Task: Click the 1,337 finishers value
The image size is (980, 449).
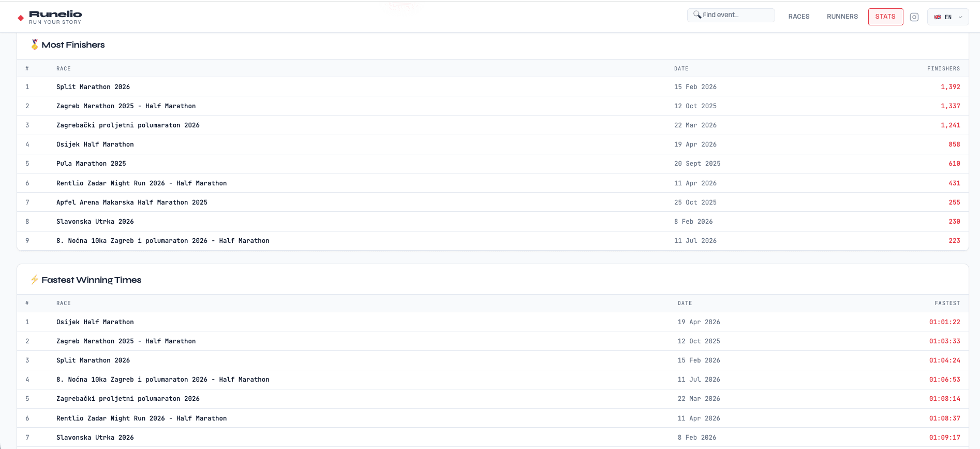Action: pyautogui.click(x=951, y=106)
